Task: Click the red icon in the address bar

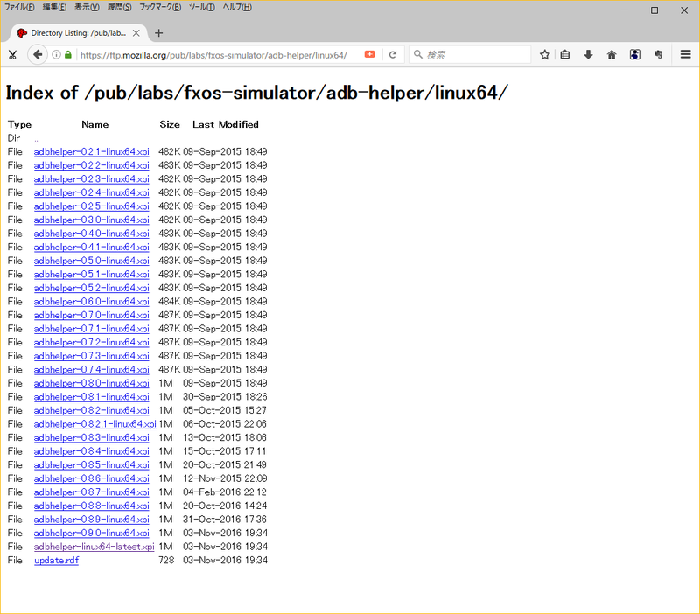Action: [369, 54]
